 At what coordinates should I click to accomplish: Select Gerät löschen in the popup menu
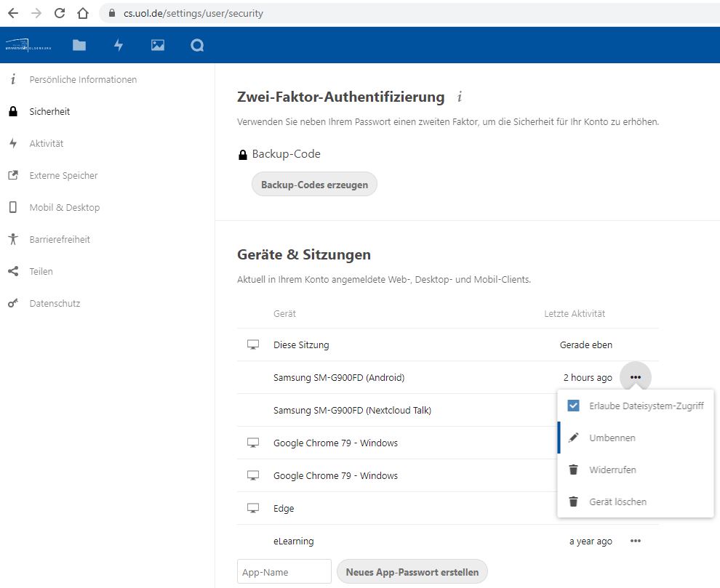click(617, 502)
